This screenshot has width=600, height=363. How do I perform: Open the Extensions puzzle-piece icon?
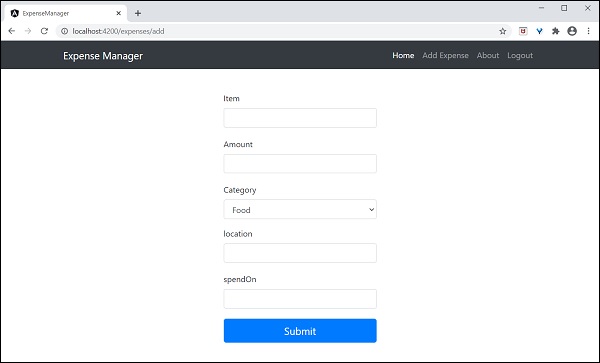(556, 31)
